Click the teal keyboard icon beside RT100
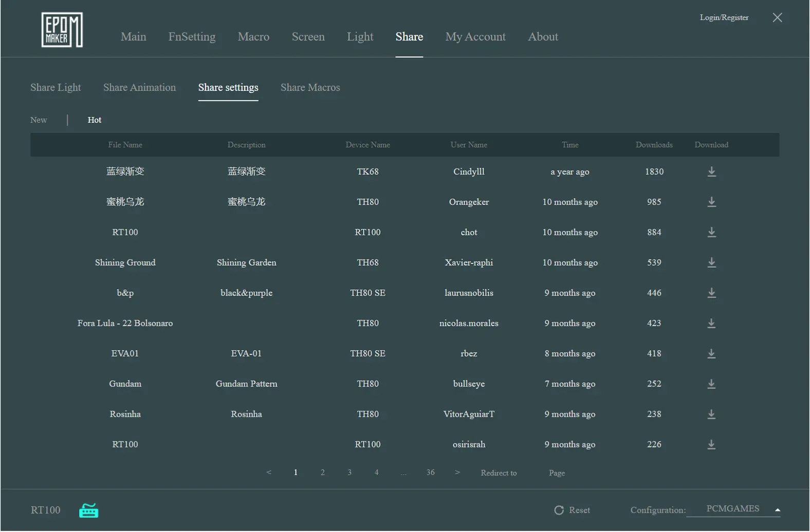Viewport: 810px width, 532px height. click(x=88, y=510)
